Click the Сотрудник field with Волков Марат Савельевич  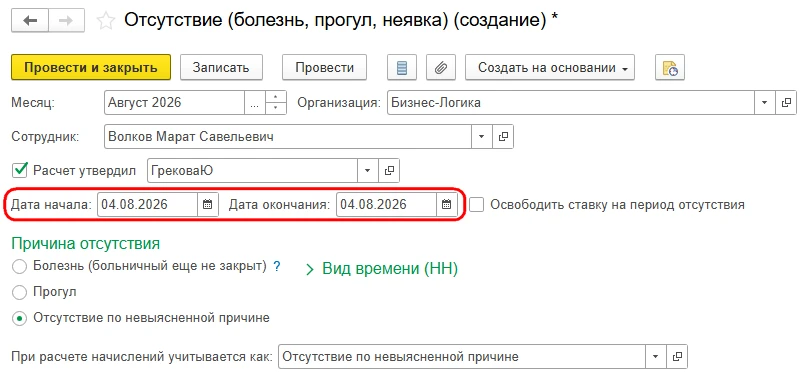(288, 137)
